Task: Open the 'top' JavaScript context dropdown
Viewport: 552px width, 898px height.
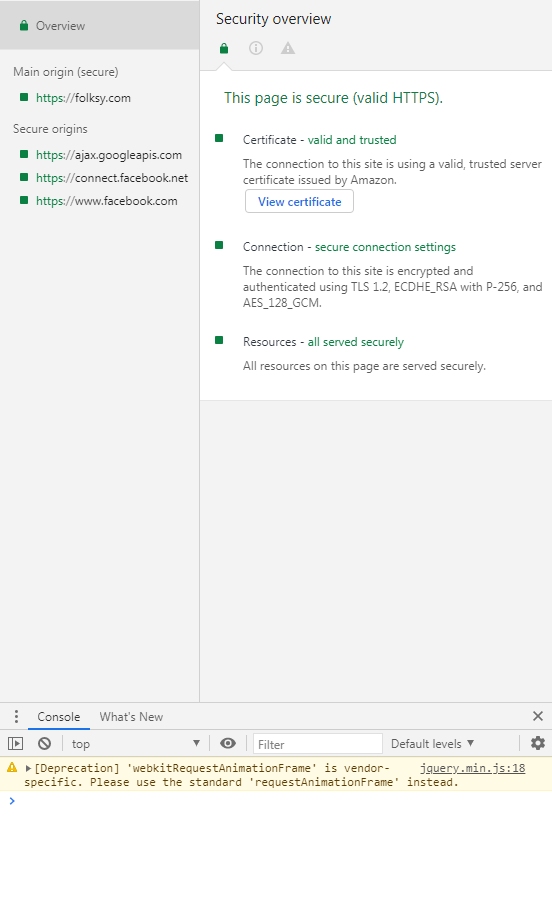Action: tap(135, 743)
